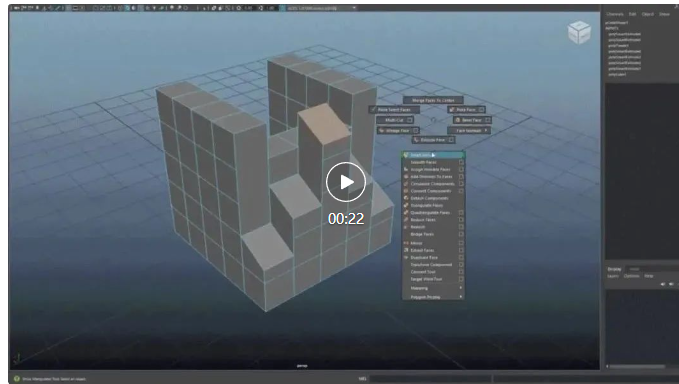Image resolution: width=679 pixels, height=384 pixels.
Task: Click the Mirror icon in the context menu
Action: pos(406,243)
